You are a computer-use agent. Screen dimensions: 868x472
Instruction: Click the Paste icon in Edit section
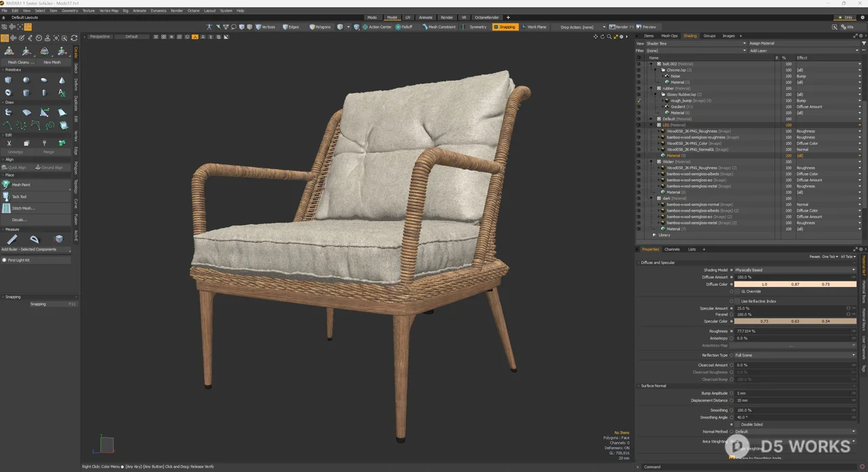pos(44,143)
